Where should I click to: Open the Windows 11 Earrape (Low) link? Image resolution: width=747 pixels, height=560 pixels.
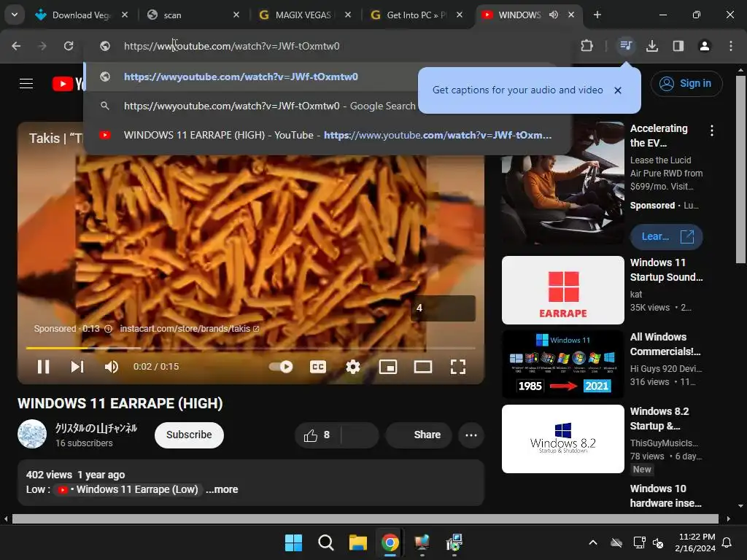[x=128, y=489]
